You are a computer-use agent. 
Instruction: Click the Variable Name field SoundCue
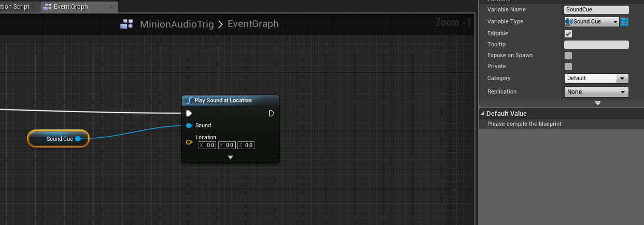click(596, 10)
